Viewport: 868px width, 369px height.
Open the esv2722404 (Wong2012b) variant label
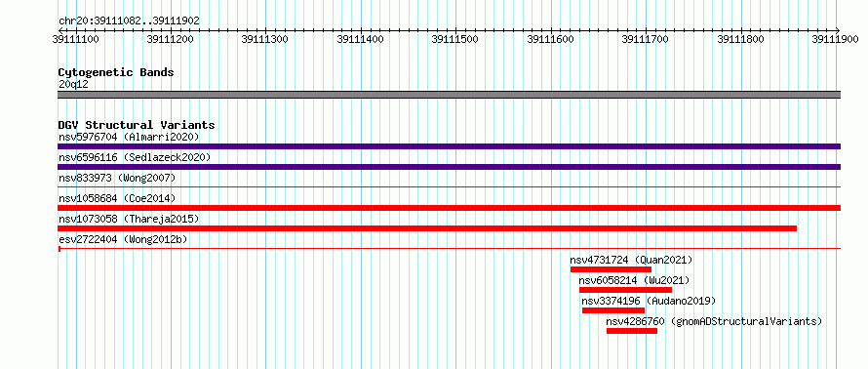point(123,239)
